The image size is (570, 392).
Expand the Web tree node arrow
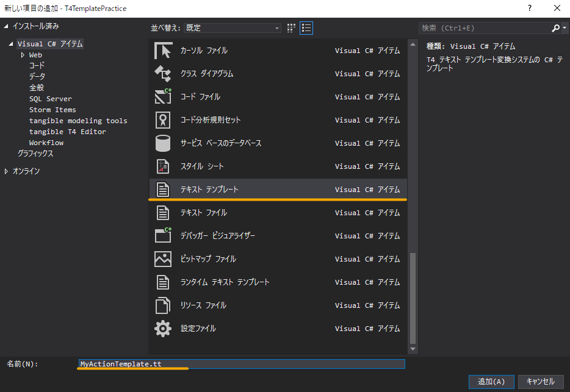click(x=23, y=55)
